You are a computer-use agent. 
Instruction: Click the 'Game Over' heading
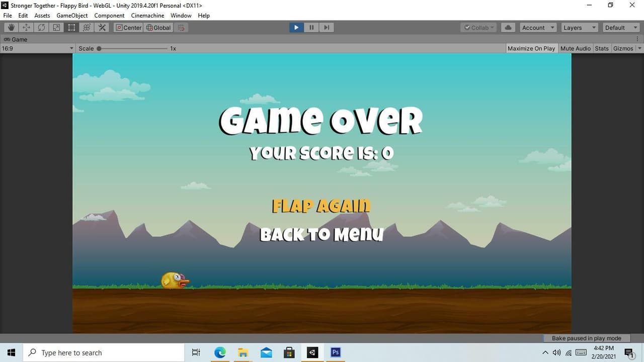coord(321,121)
